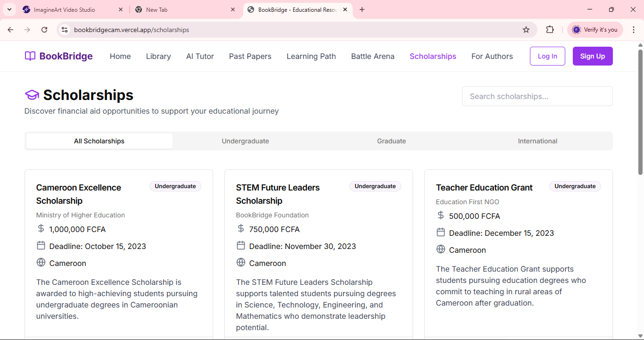Screen dimensions: 644x340
Task: Select the Graduate filter tab
Action: coord(391,141)
